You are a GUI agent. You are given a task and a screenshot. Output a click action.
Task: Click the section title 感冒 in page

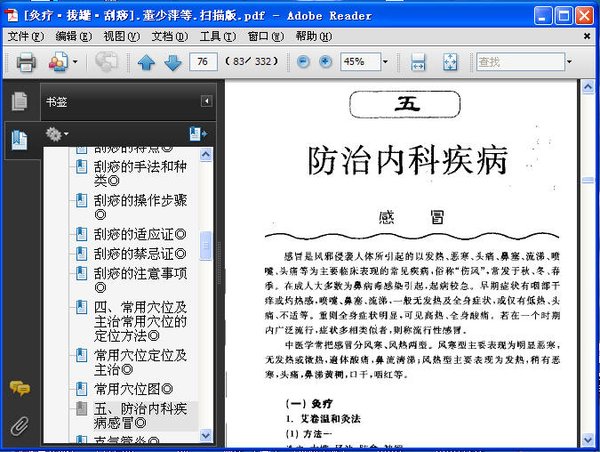(412, 217)
